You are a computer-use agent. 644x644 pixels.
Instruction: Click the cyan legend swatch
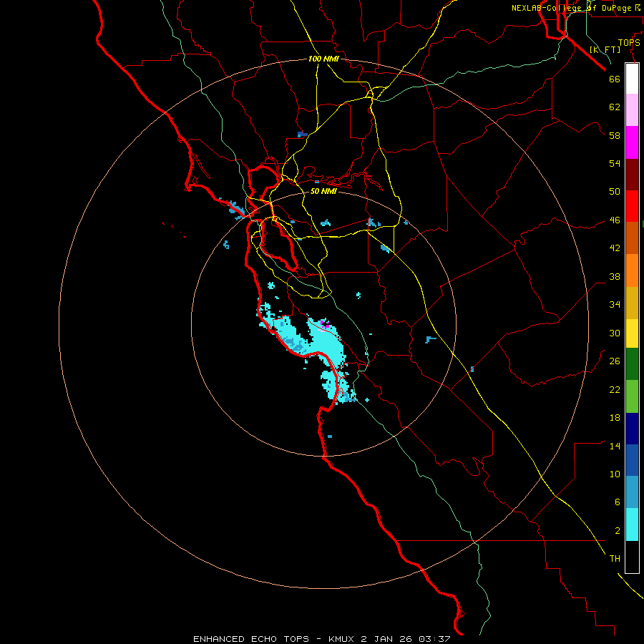[x=632, y=525]
